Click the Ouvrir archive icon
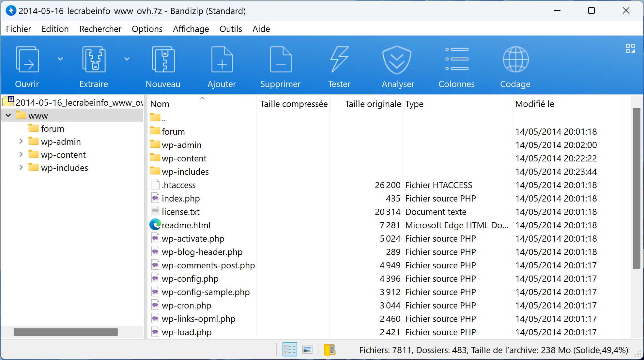Viewport: 644px width, 360px height. tap(27, 59)
